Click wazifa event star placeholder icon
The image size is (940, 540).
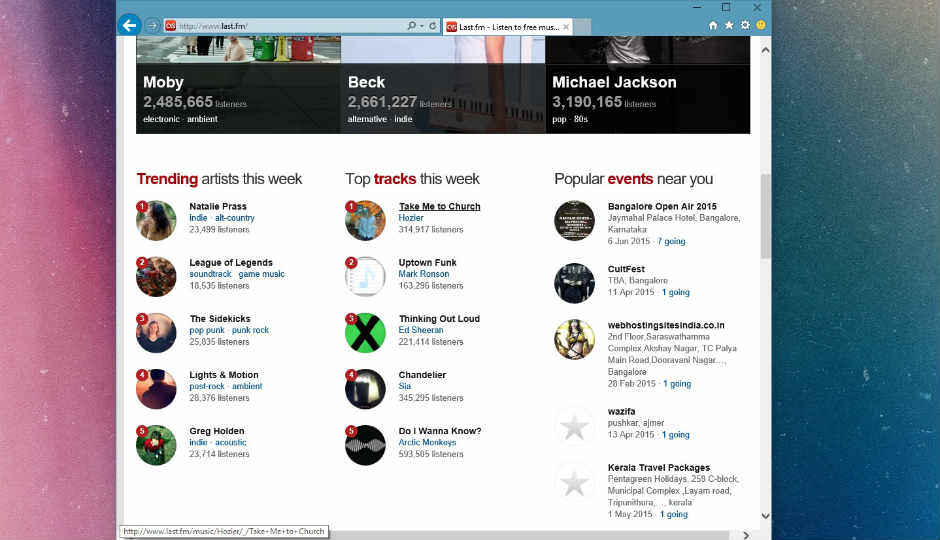[x=574, y=427]
